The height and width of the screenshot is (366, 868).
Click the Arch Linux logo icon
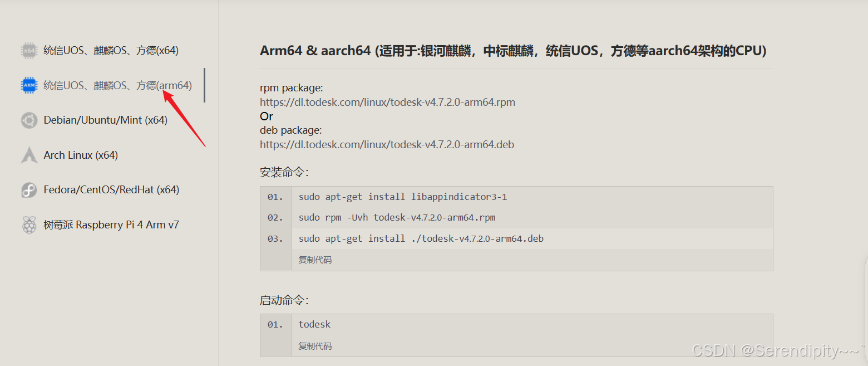(29, 155)
